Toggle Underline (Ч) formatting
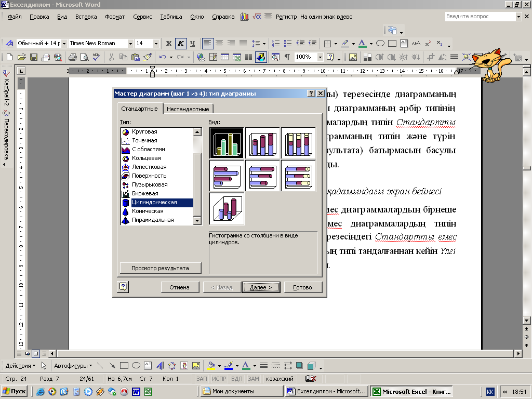This screenshot has width=532, height=399. [192, 44]
